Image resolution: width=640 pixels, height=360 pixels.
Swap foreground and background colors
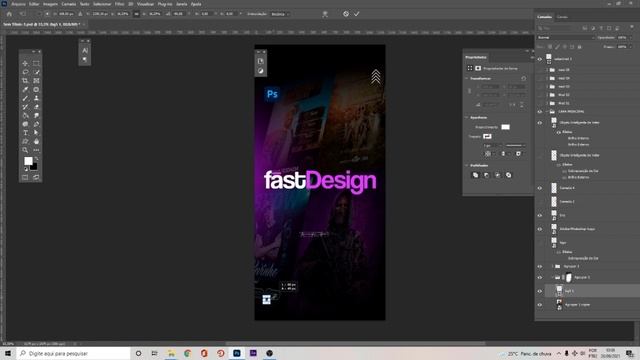click(36, 159)
